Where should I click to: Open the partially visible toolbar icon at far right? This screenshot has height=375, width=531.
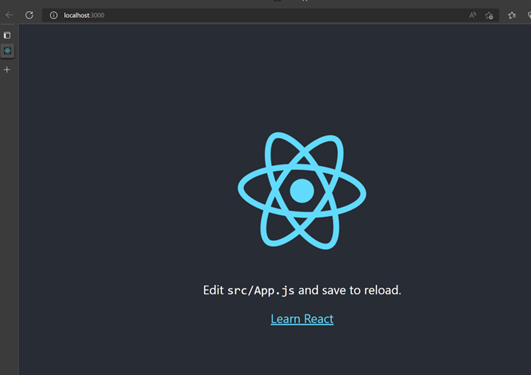(x=529, y=15)
